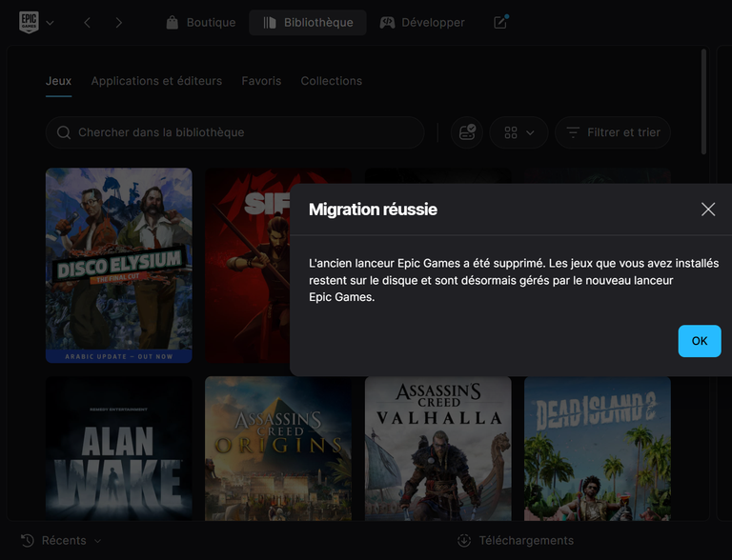Click the Récents history clock icon
Viewport: 732px width, 560px height.
pyautogui.click(x=28, y=540)
